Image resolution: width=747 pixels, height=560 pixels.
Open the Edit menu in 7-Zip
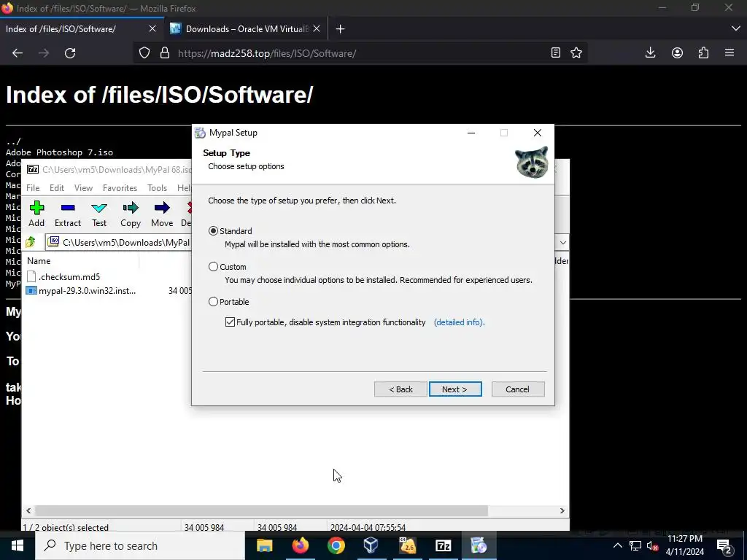click(x=57, y=188)
